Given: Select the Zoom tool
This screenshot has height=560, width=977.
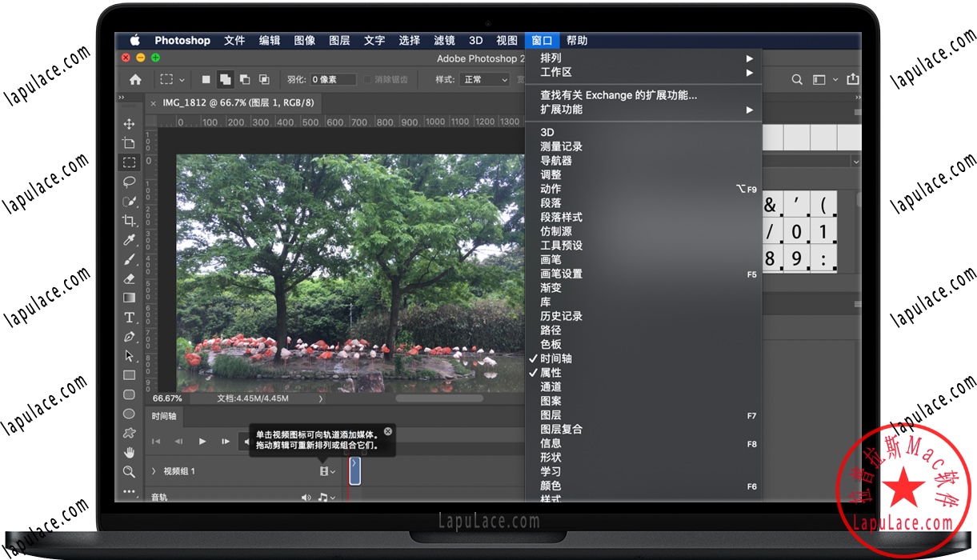Looking at the screenshot, I should pyautogui.click(x=130, y=472).
